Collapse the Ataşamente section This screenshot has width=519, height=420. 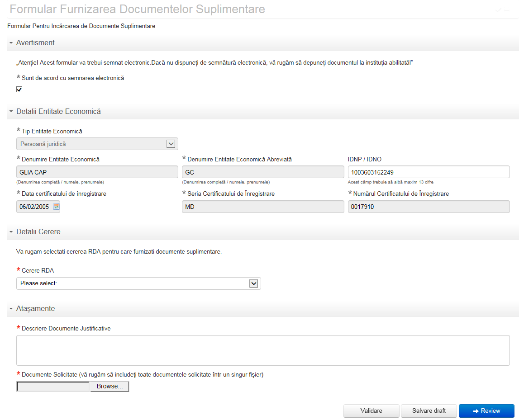tap(11, 309)
